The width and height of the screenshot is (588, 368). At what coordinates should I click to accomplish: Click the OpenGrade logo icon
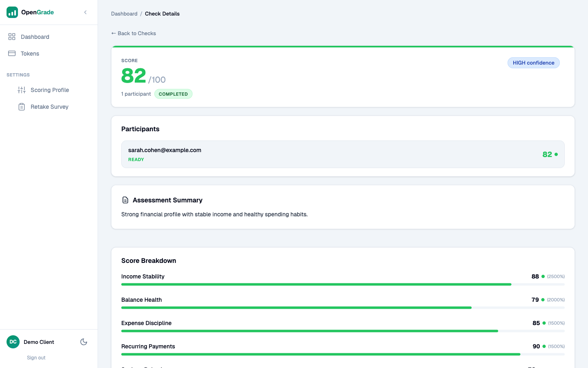pos(12,12)
